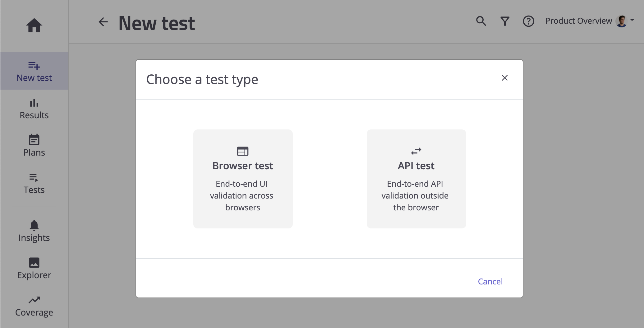Open the Tests sidebar item
644x328 pixels.
click(x=34, y=183)
